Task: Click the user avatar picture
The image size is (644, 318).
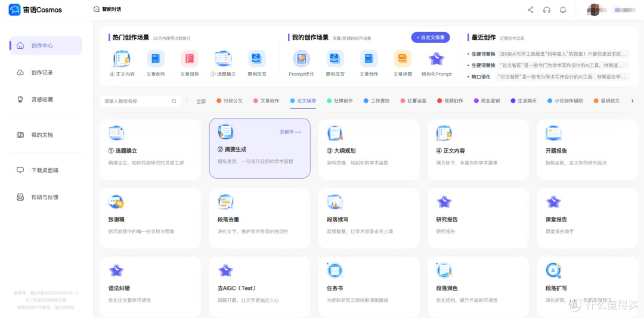Action: [x=594, y=10]
